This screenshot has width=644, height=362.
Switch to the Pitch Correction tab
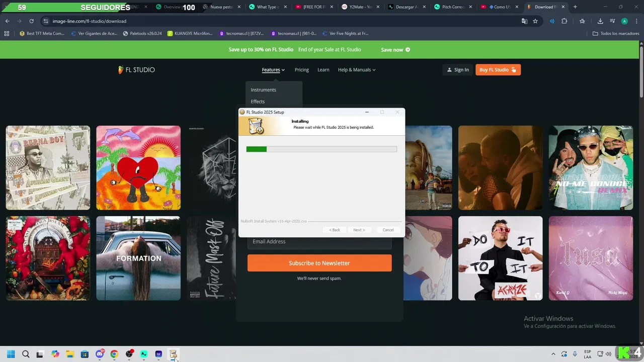pyautogui.click(x=452, y=7)
